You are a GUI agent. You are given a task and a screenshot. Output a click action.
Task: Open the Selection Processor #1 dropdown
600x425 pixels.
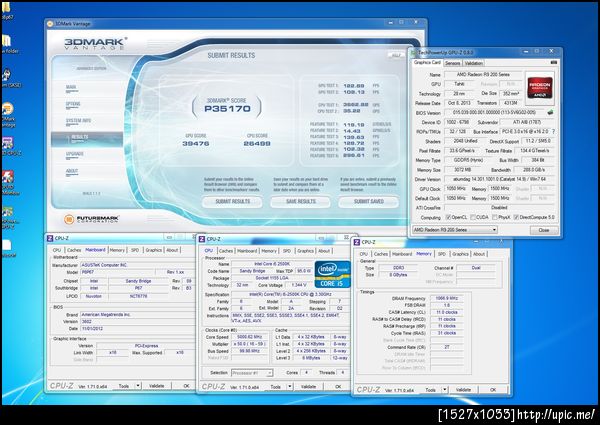coord(252,373)
